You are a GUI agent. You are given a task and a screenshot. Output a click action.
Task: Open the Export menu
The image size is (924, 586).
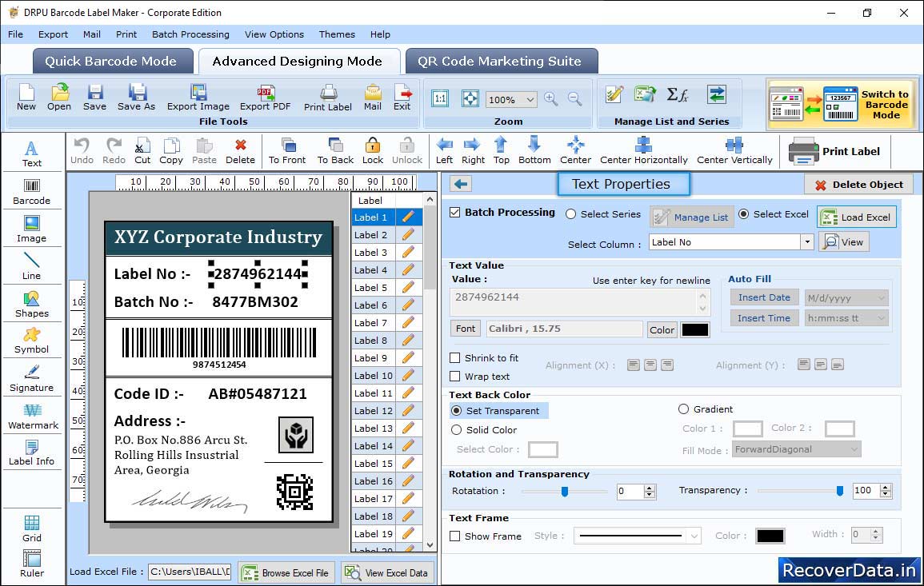[x=53, y=34]
